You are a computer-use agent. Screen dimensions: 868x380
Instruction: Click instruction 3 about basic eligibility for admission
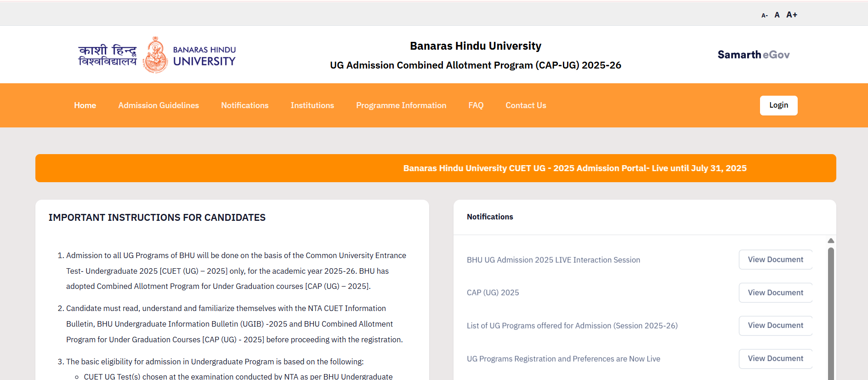[215, 362]
